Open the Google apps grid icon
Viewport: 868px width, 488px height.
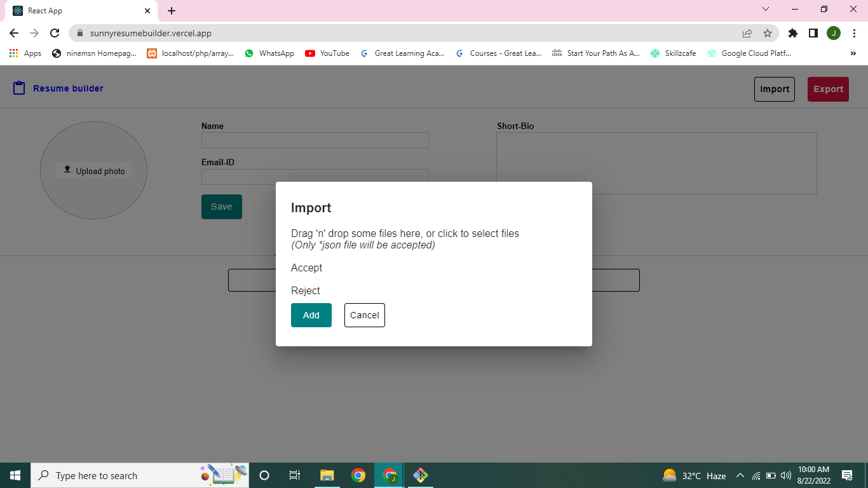click(14, 53)
